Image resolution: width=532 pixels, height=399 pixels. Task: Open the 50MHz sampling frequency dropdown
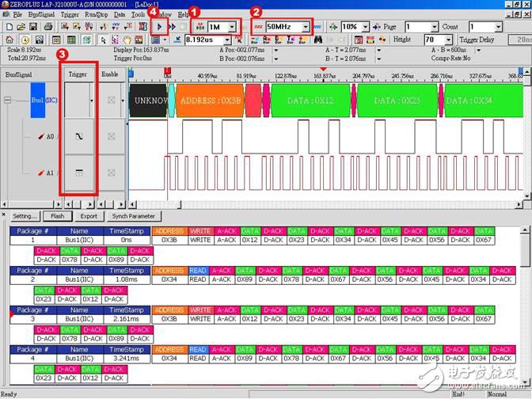coord(305,27)
